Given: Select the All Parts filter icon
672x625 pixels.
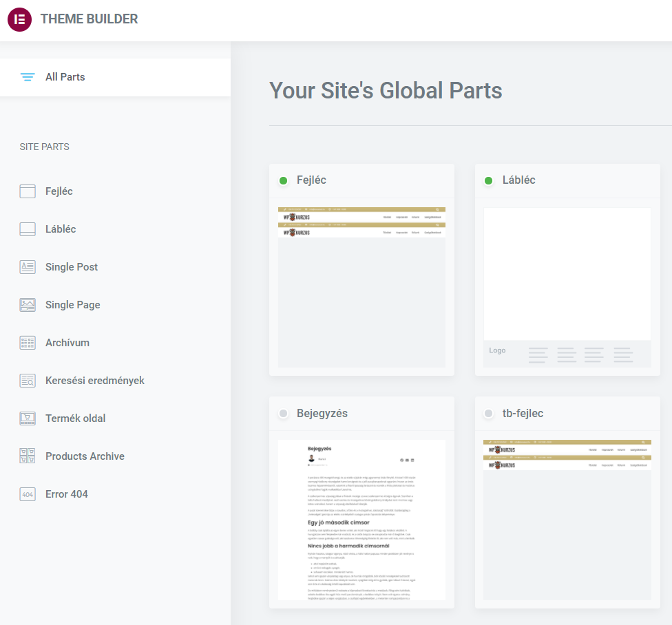Looking at the screenshot, I should tap(28, 77).
